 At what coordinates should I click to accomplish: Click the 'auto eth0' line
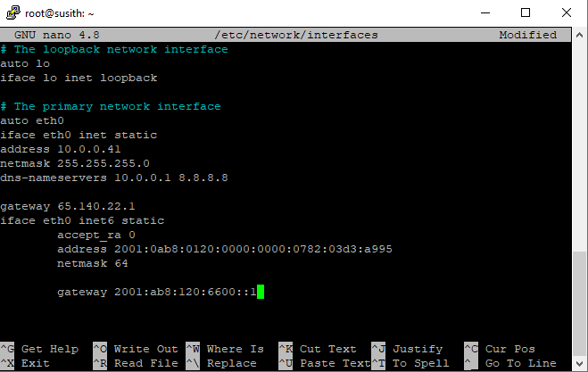pos(32,120)
